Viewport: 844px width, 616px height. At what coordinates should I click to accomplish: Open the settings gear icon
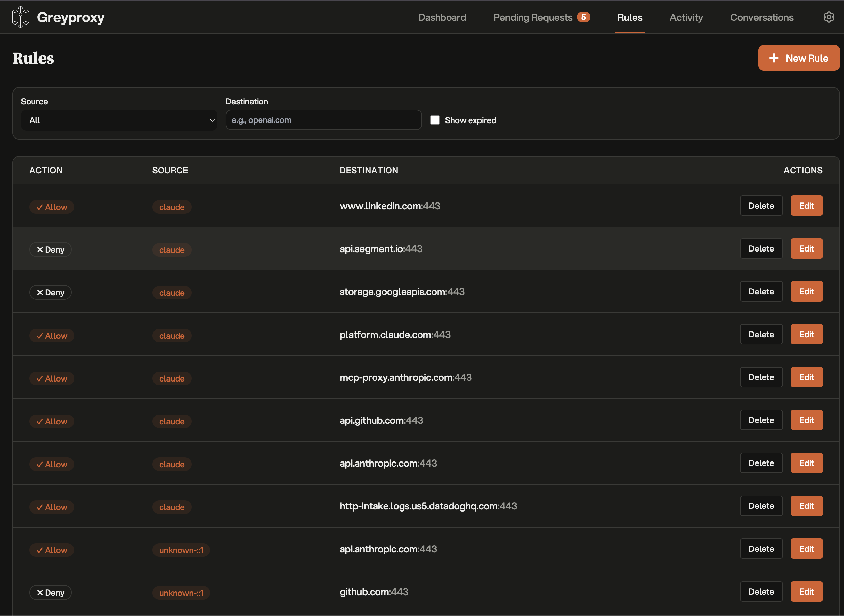[828, 17]
